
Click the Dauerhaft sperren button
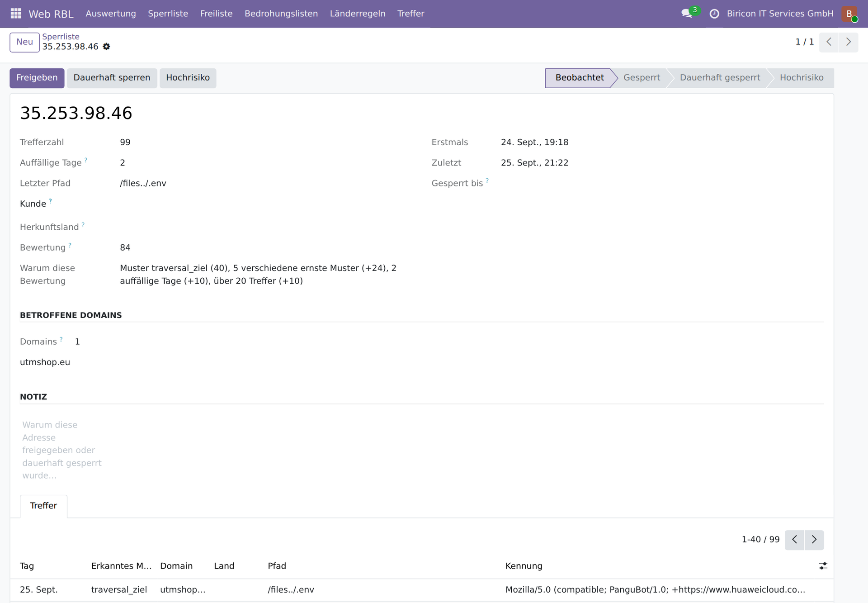tap(112, 78)
